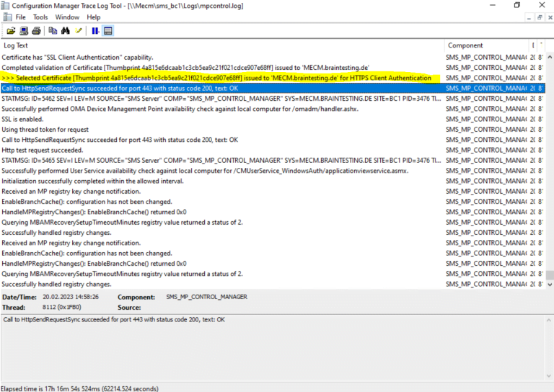Image resolution: width=554 pixels, height=392 pixels.
Task: Click the log list scroll down arrow
Action: tap(550, 285)
